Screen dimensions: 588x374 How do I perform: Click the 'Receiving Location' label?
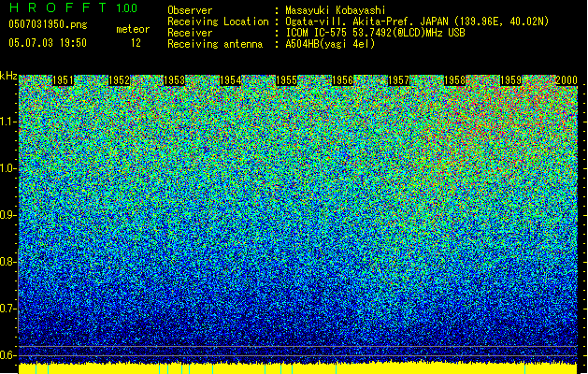click(218, 22)
